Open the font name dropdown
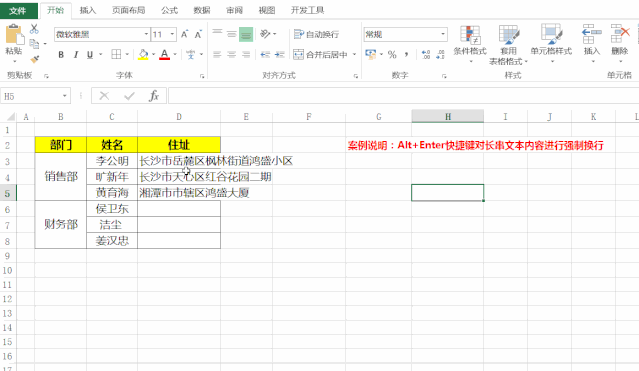The height and width of the screenshot is (371, 639). coord(146,34)
